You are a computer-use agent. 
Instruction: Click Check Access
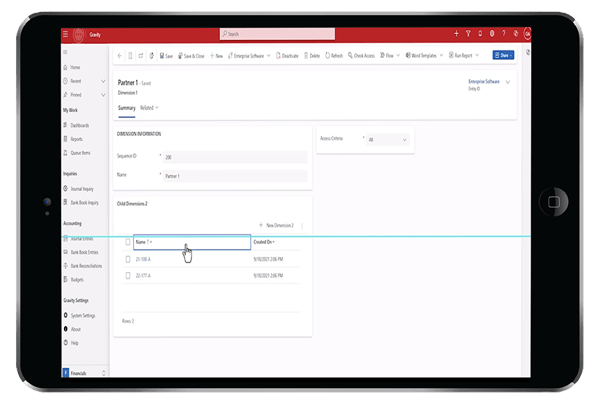pos(361,56)
